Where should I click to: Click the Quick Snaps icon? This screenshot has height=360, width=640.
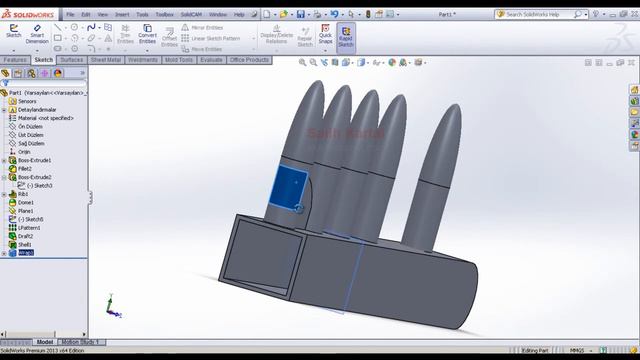coord(325,33)
